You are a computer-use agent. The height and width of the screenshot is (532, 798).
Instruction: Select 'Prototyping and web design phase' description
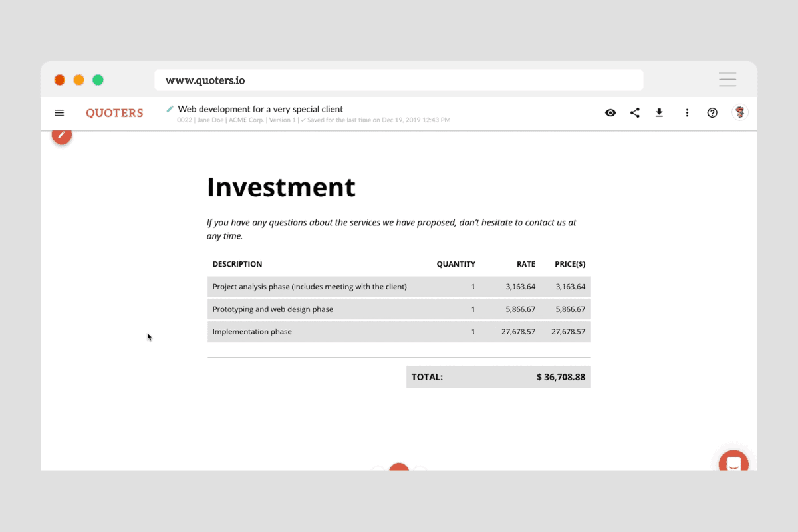(x=273, y=309)
